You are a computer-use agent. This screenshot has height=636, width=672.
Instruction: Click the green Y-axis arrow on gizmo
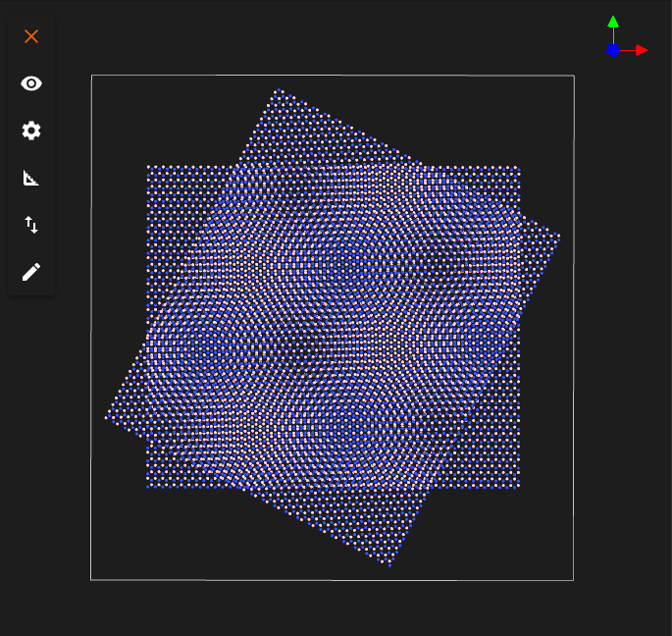pyautogui.click(x=613, y=22)
